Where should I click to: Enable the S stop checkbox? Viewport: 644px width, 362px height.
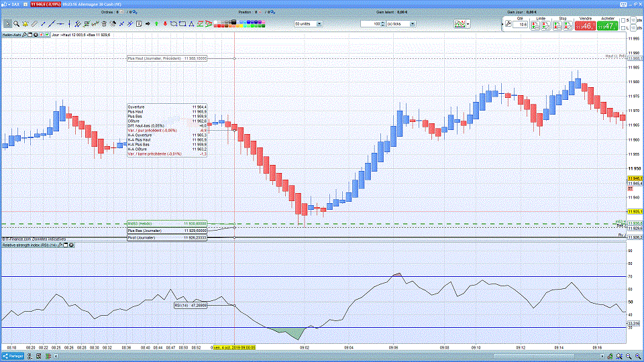tap(623, 21)
